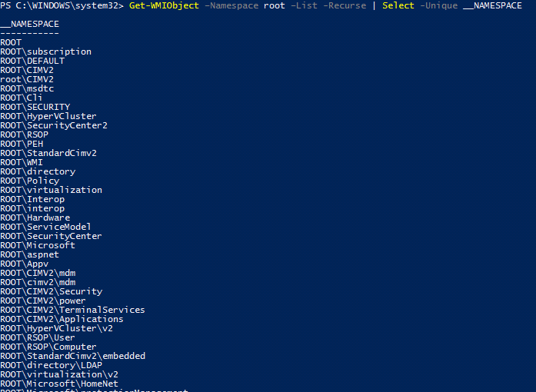
Task: Click the __NAMESPACE column header
Action: 30,25
